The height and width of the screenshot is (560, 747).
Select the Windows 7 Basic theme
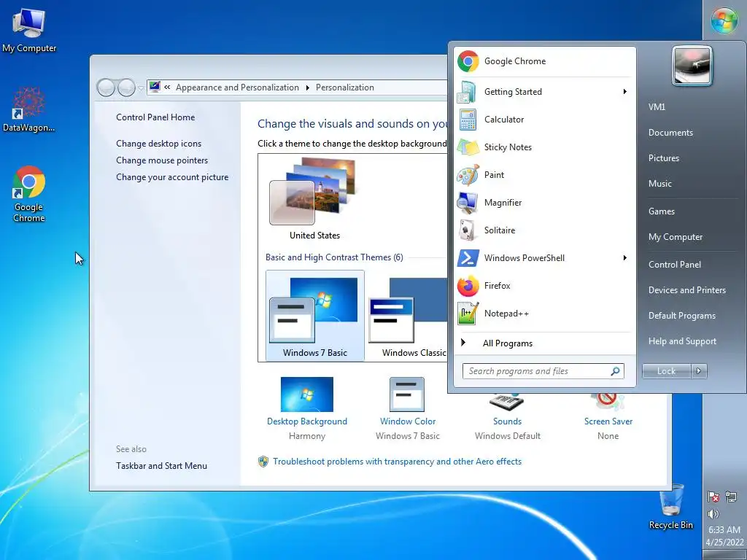click(315, 316)
